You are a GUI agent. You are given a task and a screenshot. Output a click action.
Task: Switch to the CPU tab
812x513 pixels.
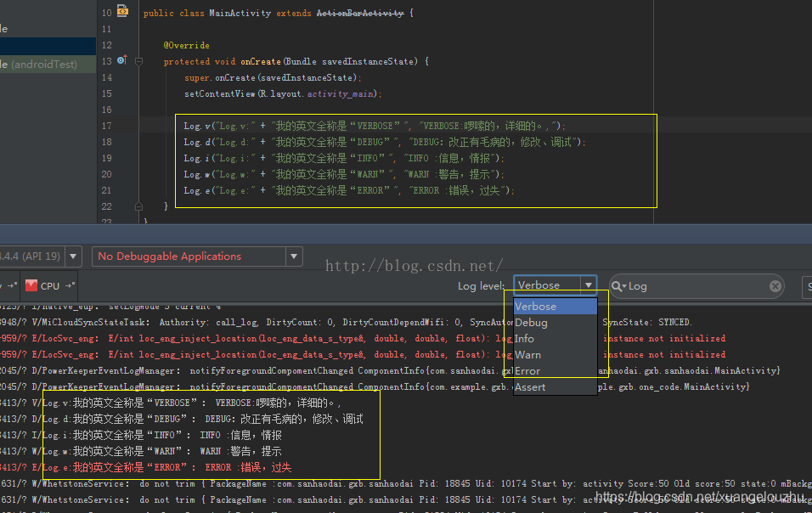click(43, 285)
